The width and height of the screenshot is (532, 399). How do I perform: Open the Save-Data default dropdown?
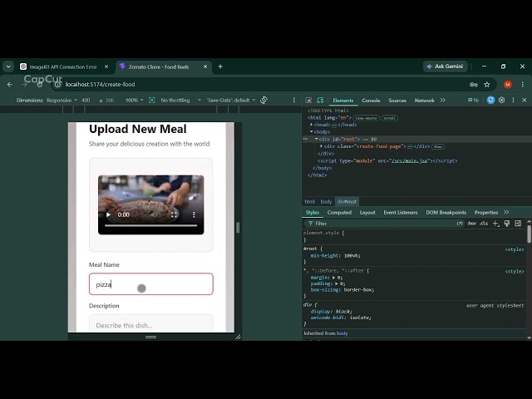tap(231, 100)
